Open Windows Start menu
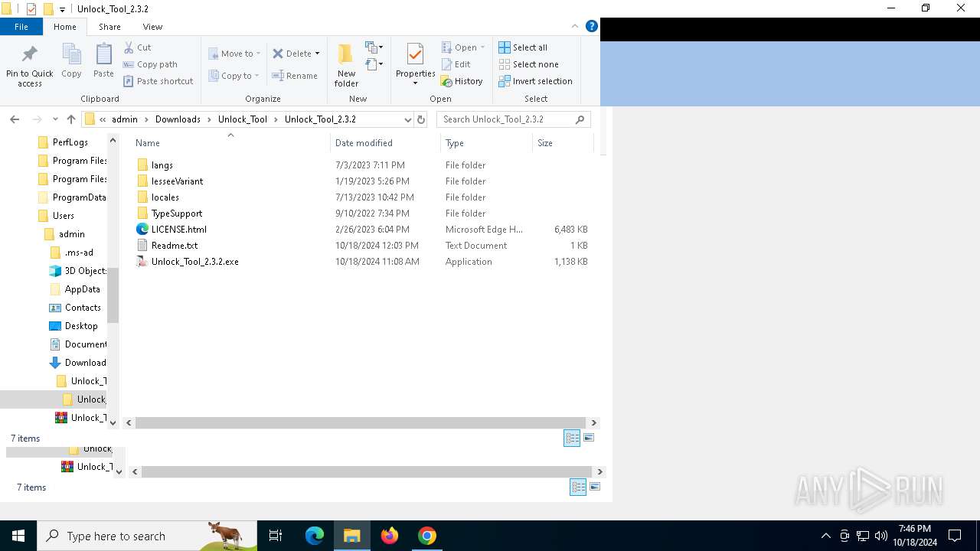The image size is (980, 551). (x=18, y=536)
